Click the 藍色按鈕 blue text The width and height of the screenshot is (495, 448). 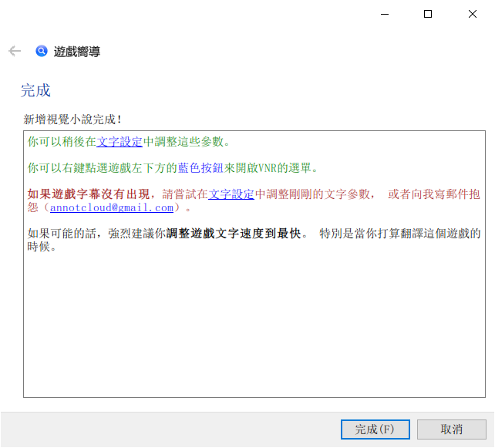pos(200,168)
